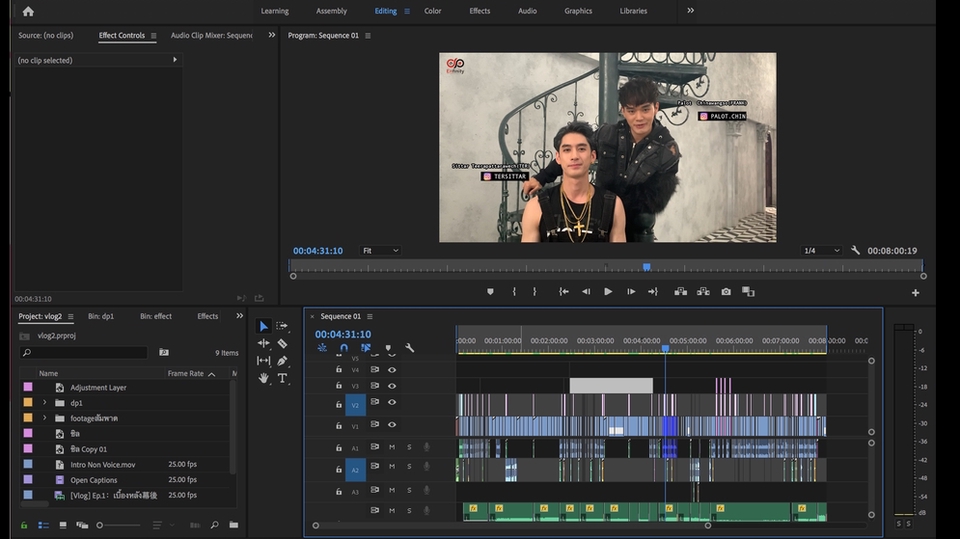Click the project panel search field
This screenshot has height=539, width=960.
(x=85, y=353)
